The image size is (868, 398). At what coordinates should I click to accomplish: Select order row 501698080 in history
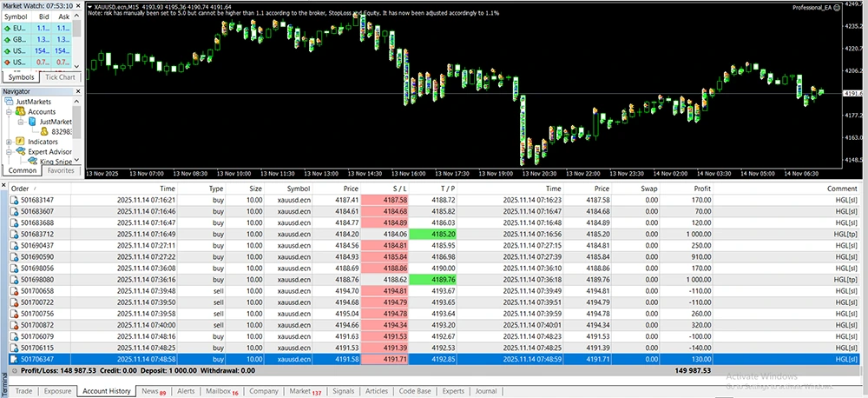click(x=36, y=280)
